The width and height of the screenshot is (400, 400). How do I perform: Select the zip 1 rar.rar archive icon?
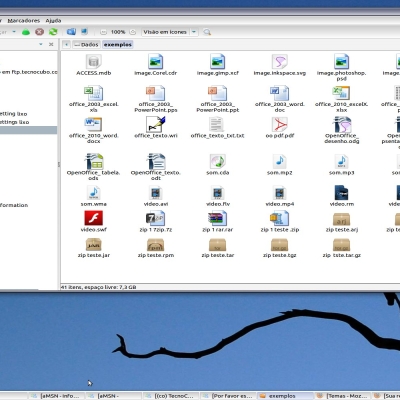point(218,218)
